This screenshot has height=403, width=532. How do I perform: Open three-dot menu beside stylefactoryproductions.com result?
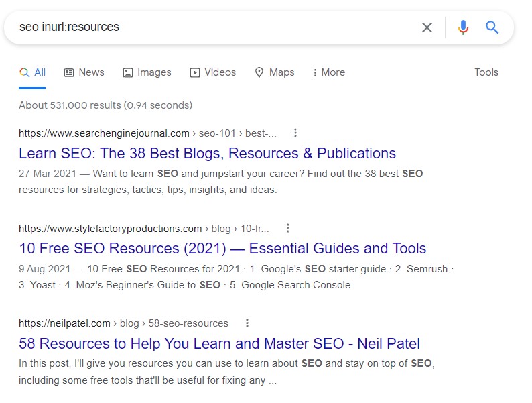(287, 228)
